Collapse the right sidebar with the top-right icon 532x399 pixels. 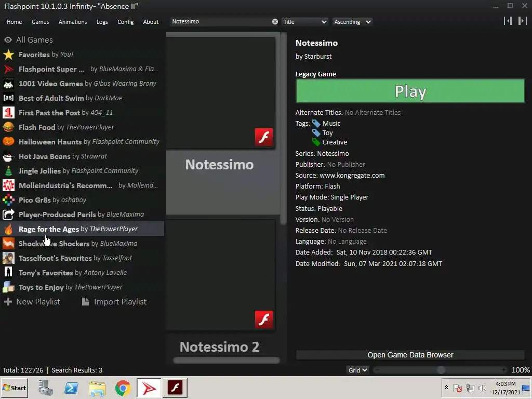tap(523, 21)
